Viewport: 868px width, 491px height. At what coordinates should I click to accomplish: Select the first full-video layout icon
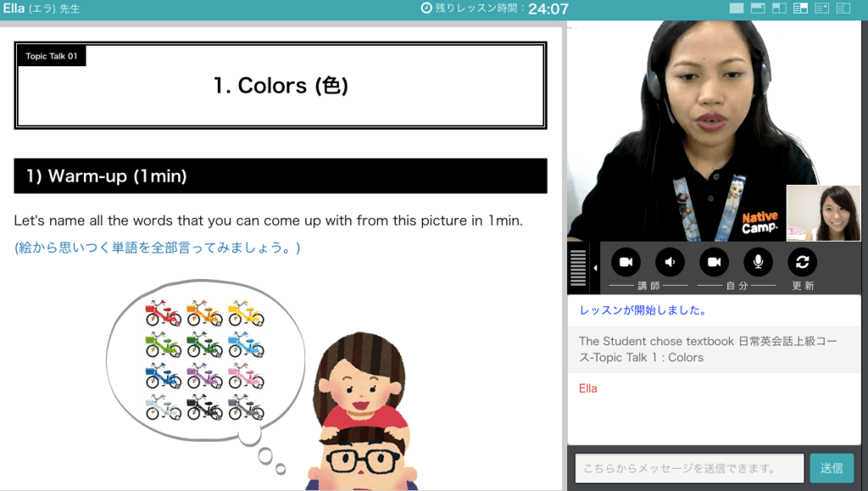[737, 8]
